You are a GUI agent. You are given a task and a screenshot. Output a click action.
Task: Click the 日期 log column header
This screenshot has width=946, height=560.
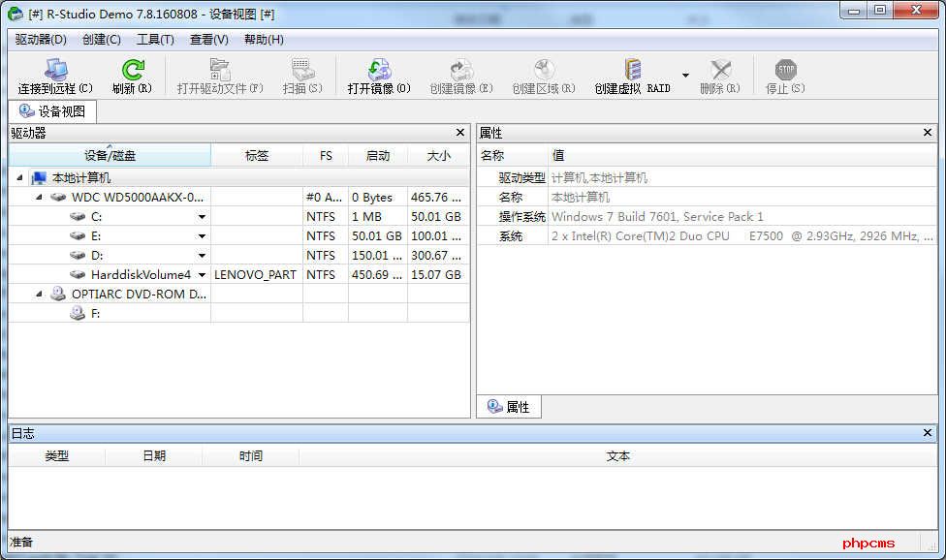(x=154, y=455)
